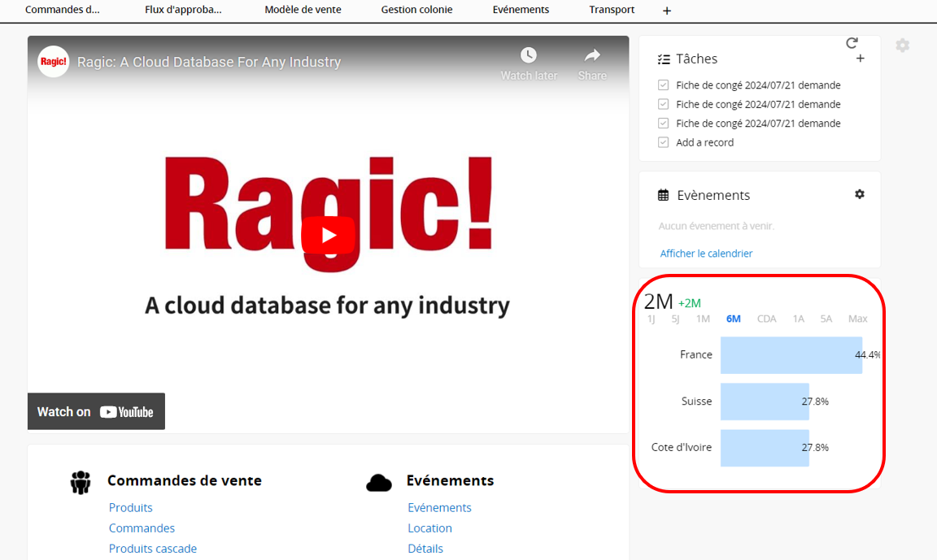Screen dimensions: 937x560
Task: Click the video title text
Action: (x=209, y=62)
